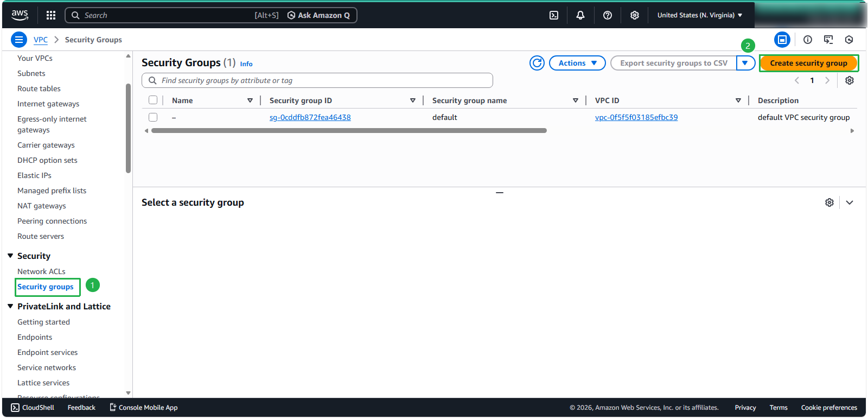Open Internet gateways in sidebar
Screen dimensions: 868x419
pos(48,104)
